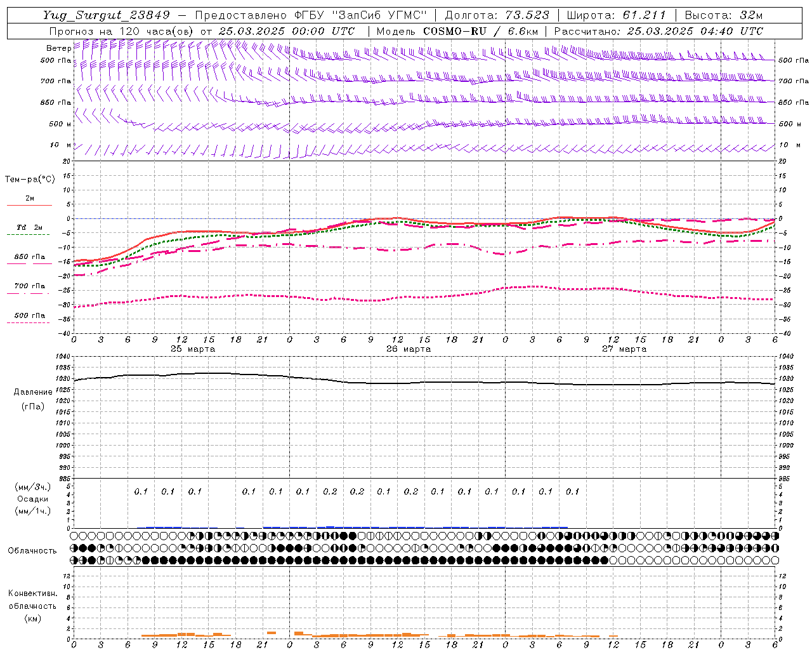Click the solid red 2м legend line
The width and height of the screenshot is (812, 650).
tap(29, 205)
